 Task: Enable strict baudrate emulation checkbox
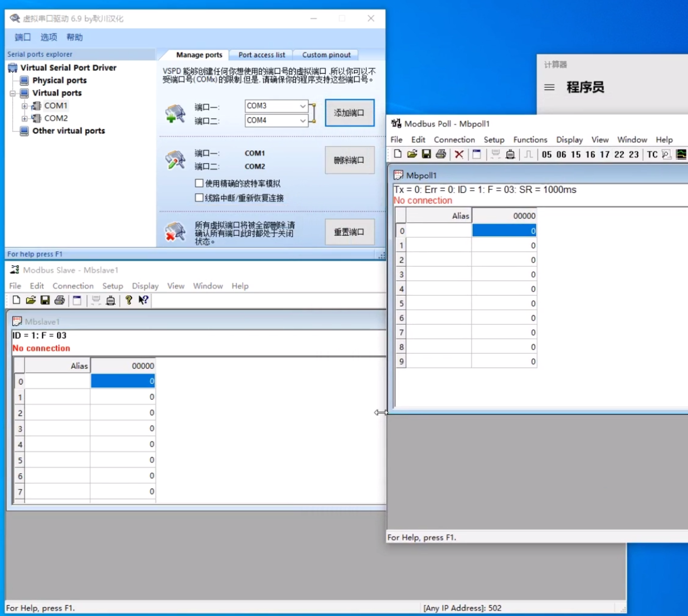coord(199,183)
